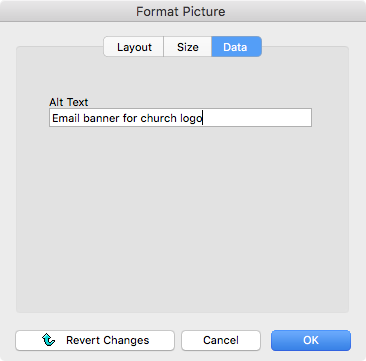This screenshot has height=361, width=366.
Task: Click blank panel area above Alt Text label
Action: coord(182,77)
